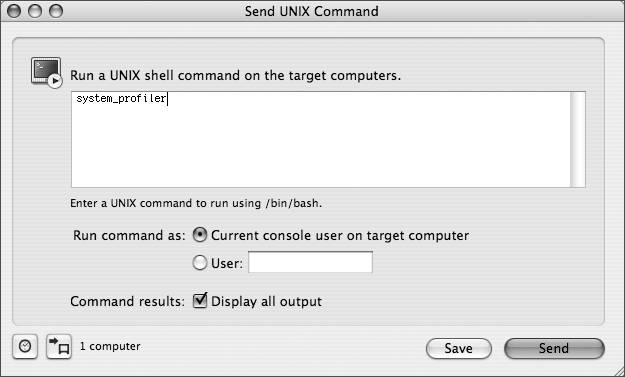This screenshot has width=625, height=377.
Task: Click the Send UNIX Command title bar
Action: click(x=312, y=11)
